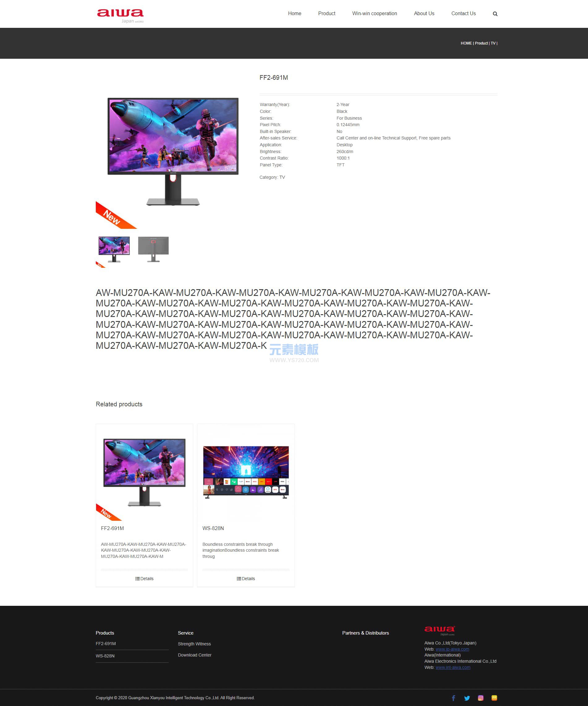
Task: Click the "Black" color value
Action: pos(342,111)
